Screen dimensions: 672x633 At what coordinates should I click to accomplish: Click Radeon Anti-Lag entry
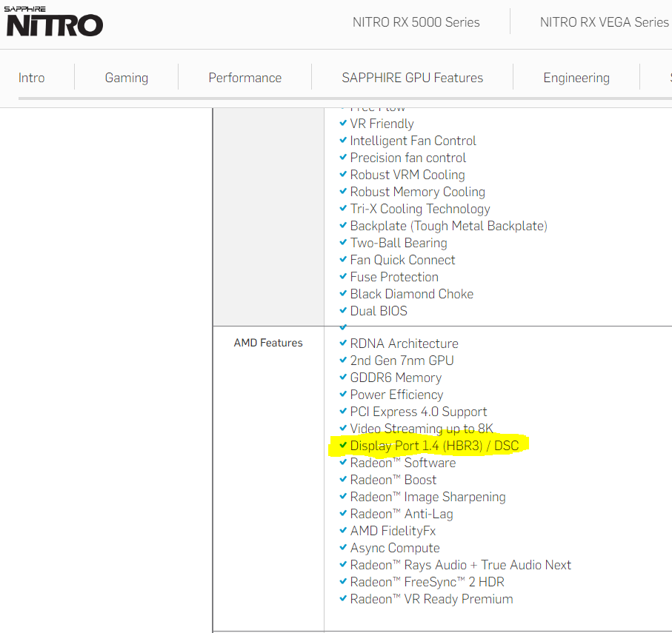coord(402,514)
